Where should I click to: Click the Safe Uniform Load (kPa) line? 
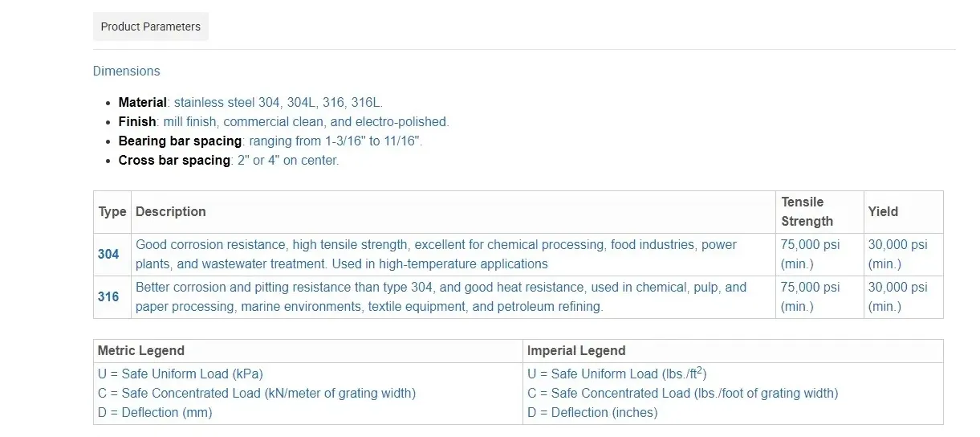[181, 374]
